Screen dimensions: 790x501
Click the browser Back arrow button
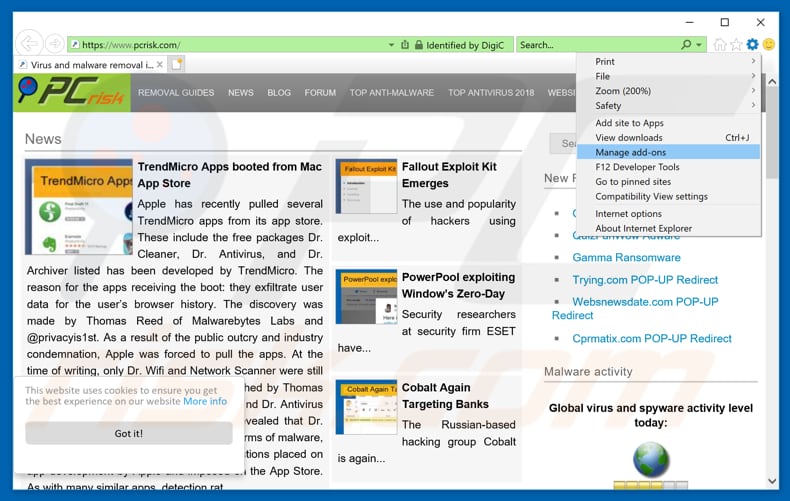point(29,44)
